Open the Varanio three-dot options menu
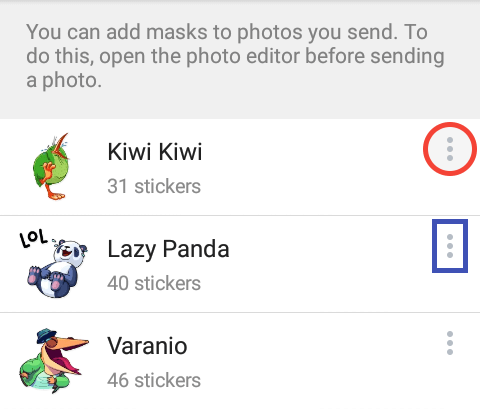This screenshot has width=480, height=409. 450,343
